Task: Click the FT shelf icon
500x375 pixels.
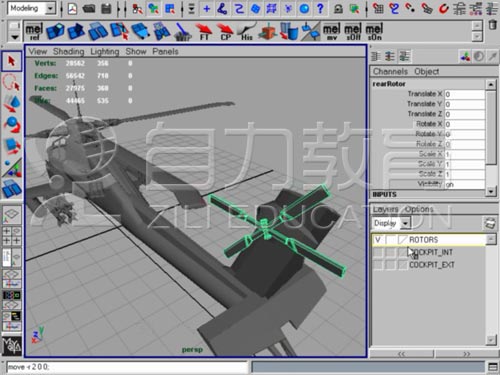Action: pyautogui.click(x=204, y=32)
